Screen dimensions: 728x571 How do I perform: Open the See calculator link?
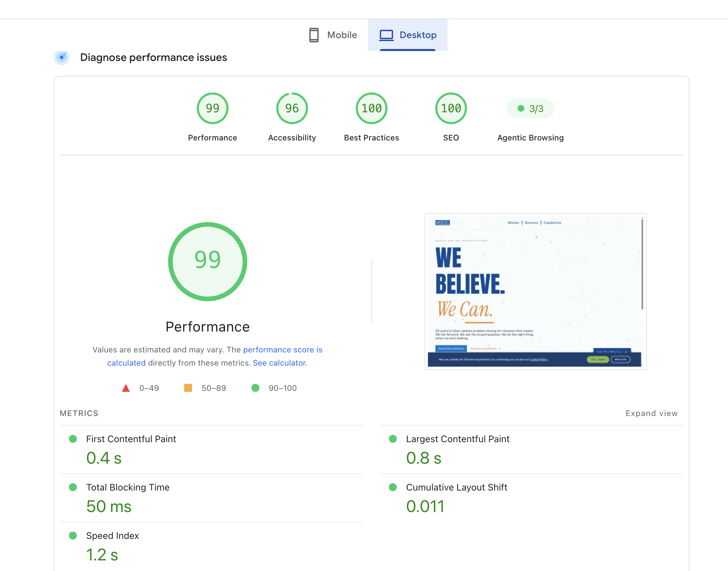[x=280, y=363]
